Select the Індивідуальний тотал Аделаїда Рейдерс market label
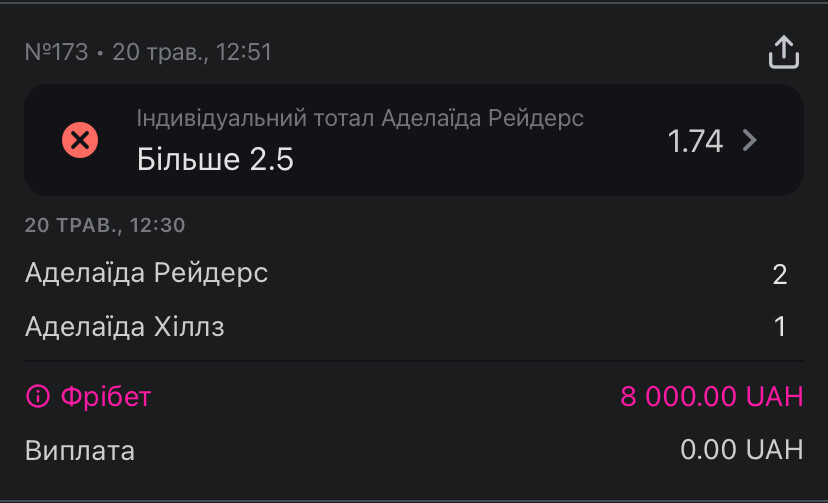The image size is (828, 503). pyautogui.click(x=360, y=118)
